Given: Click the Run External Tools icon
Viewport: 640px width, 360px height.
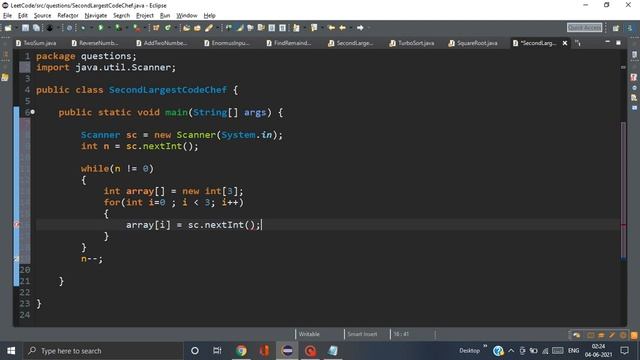Looking at the screenshot, I should click(136, 28).
